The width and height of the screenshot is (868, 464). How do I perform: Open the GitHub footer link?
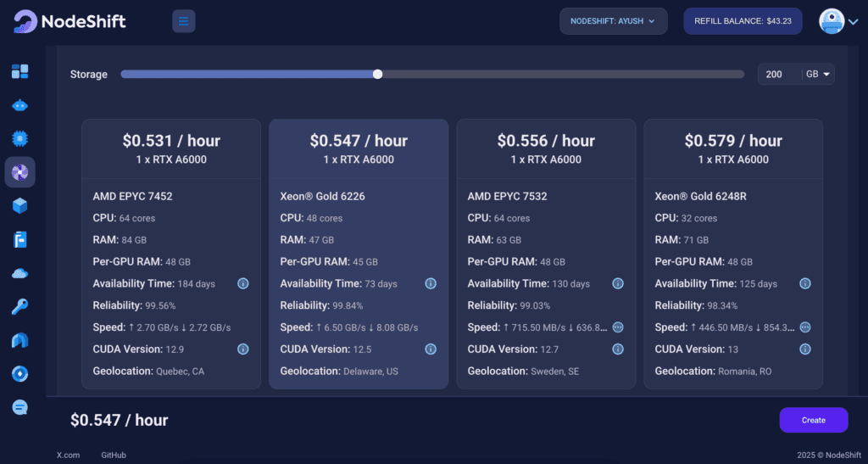pyautogui.click(x=114, y=456)
